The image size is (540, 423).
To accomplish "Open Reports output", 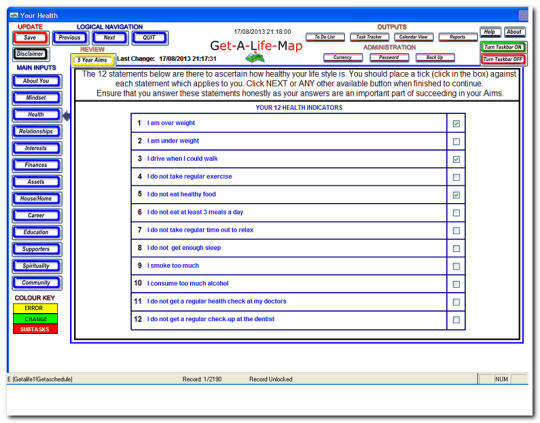I will (x=458, y=37).
